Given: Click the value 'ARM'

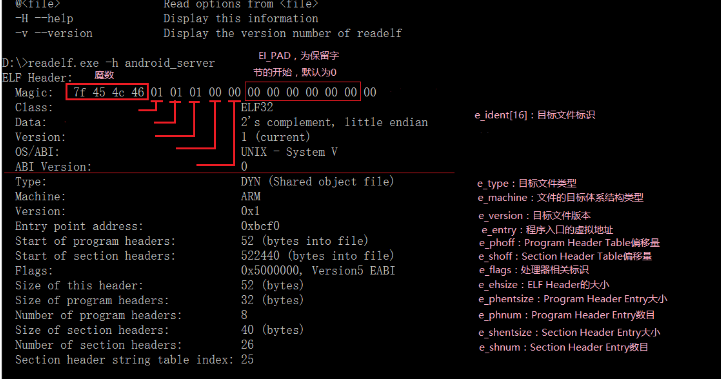Looking at the screenshot, I should 251,196.
